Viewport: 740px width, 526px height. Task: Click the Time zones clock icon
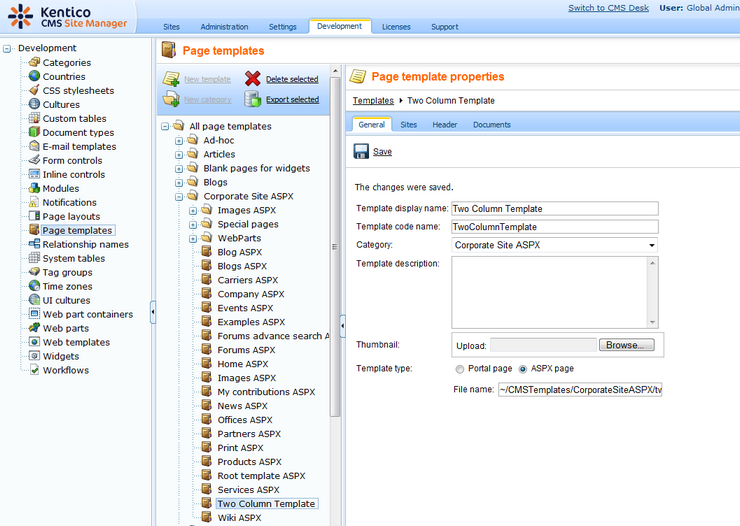tap(35, 287)
